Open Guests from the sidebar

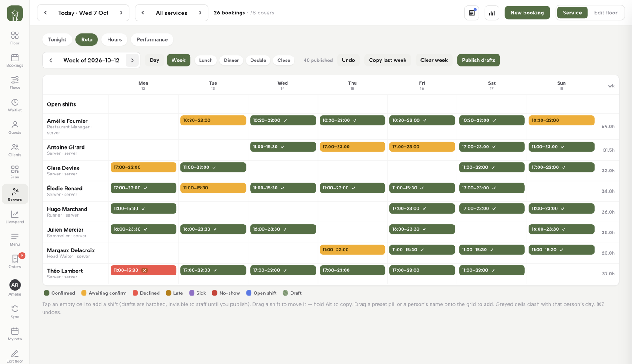[15, 127]
